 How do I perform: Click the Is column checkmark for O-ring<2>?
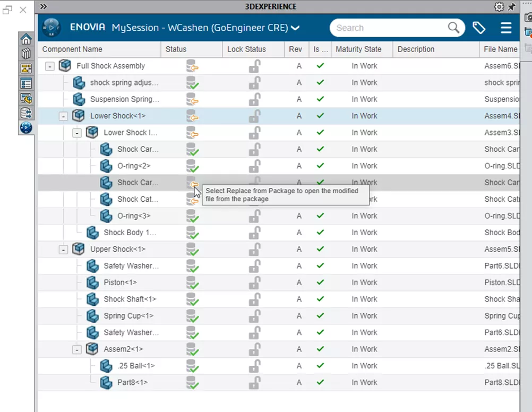coord(319,166)
